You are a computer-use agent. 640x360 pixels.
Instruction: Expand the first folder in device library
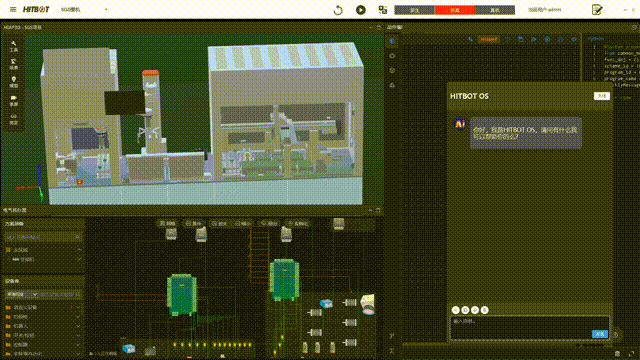pyautogui.click(x=41, y=307)
